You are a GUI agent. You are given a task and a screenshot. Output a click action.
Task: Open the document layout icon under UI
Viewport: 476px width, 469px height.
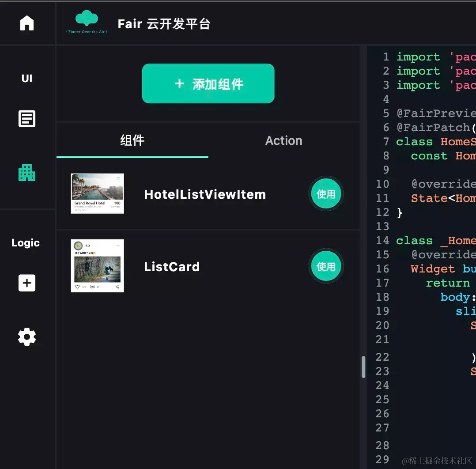coord(26,119)
